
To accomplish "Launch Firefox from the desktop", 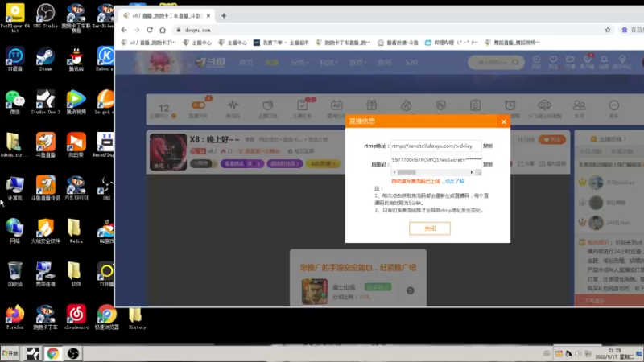I will tap(14, 318).
